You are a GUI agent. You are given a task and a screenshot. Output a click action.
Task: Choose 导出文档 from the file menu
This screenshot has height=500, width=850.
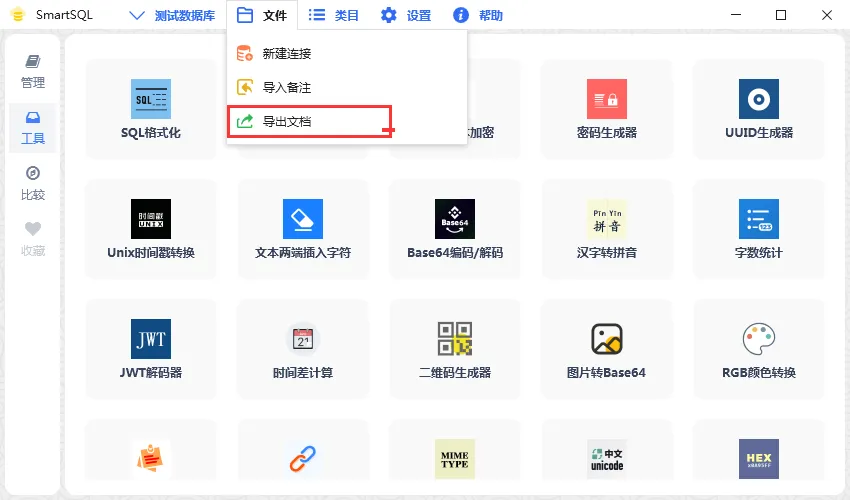pos(346,121)
